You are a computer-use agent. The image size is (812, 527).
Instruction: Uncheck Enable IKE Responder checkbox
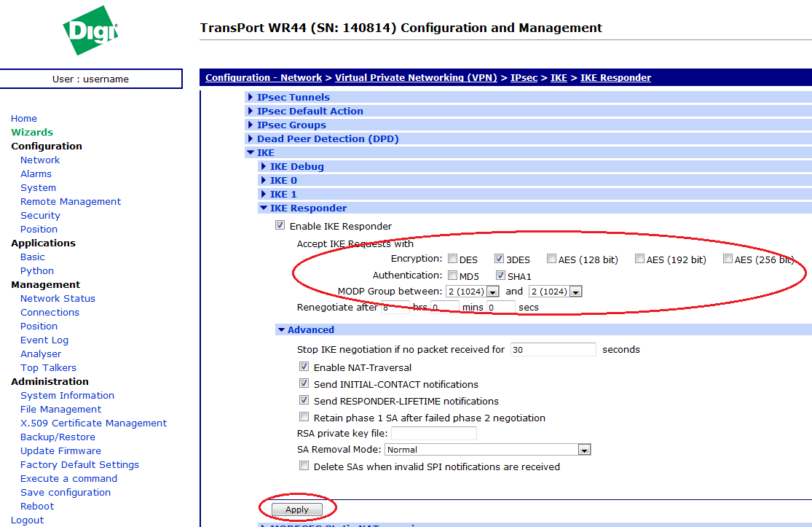click(280, 226)
